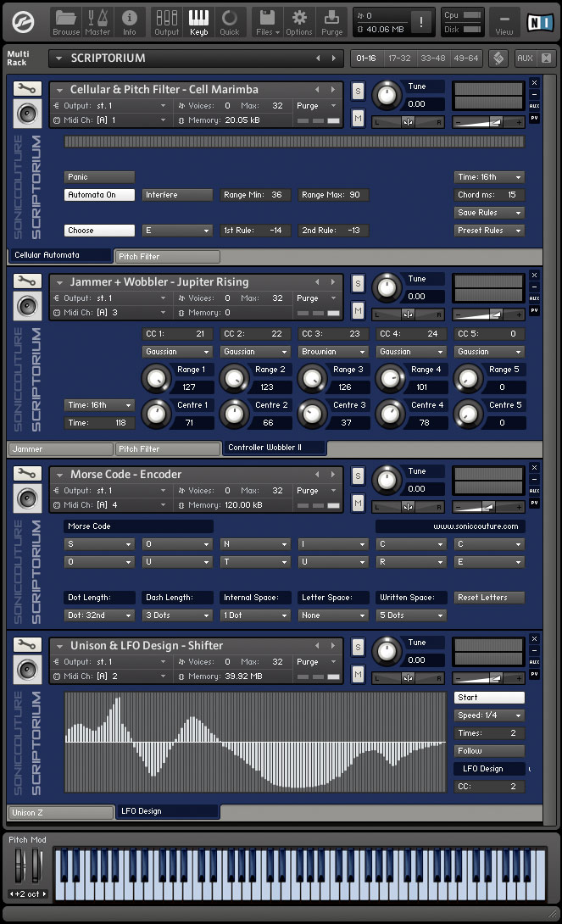Go to previous multi rack preset
The width and height of the screenshot is (562, 924).
tap(318, 58)
